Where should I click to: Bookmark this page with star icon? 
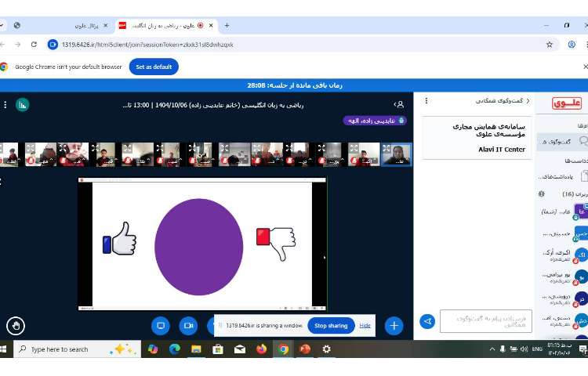click(x=549, y=45)
